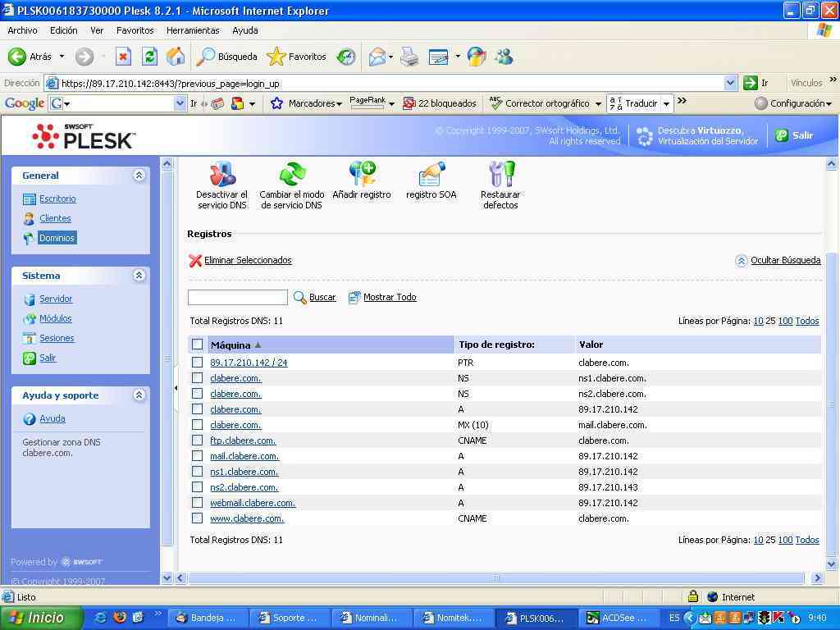840x630 pixels.
Task: Click Ocultar Búsqueda collapse arrow icon
Action: (x=741, y=261)
